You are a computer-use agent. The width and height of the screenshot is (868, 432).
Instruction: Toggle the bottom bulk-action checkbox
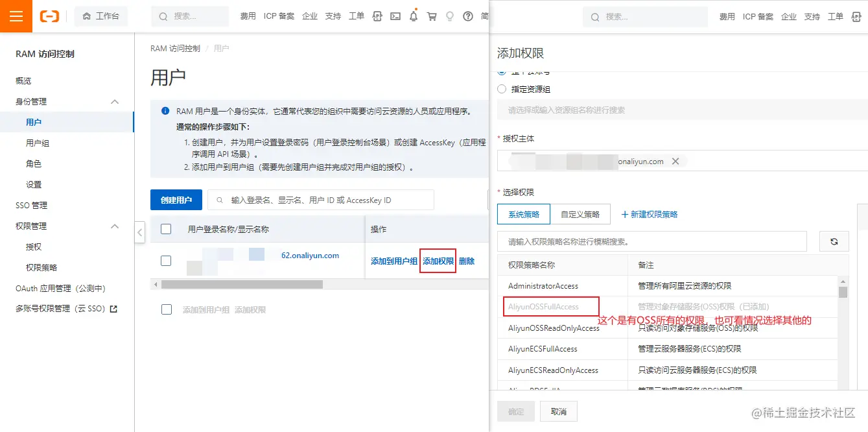pos(167,309)
